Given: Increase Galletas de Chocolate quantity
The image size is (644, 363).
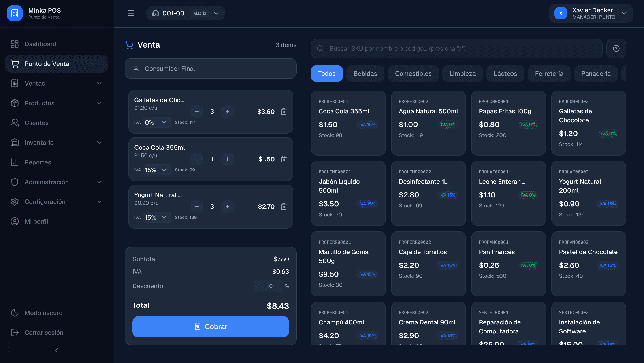Looking at the screenshot, I should 227,112.
